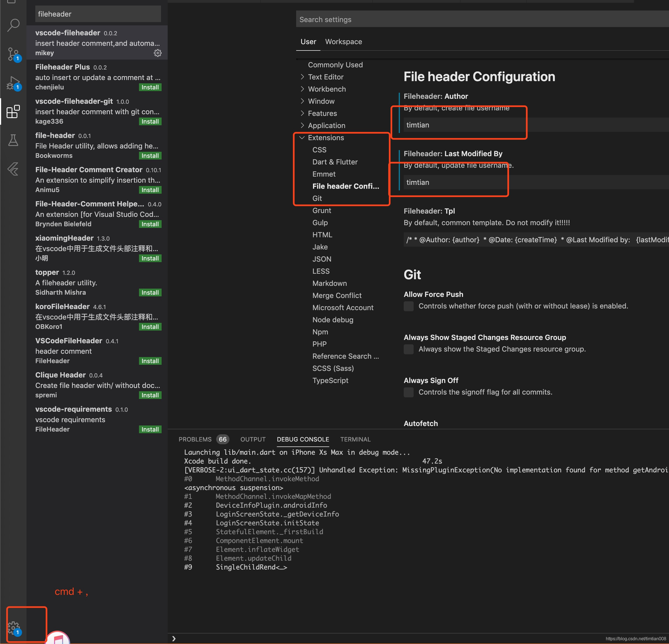Switch to the TERMINAL panel tab
This screenshot has height=644, width=669.
click(355, 440)
